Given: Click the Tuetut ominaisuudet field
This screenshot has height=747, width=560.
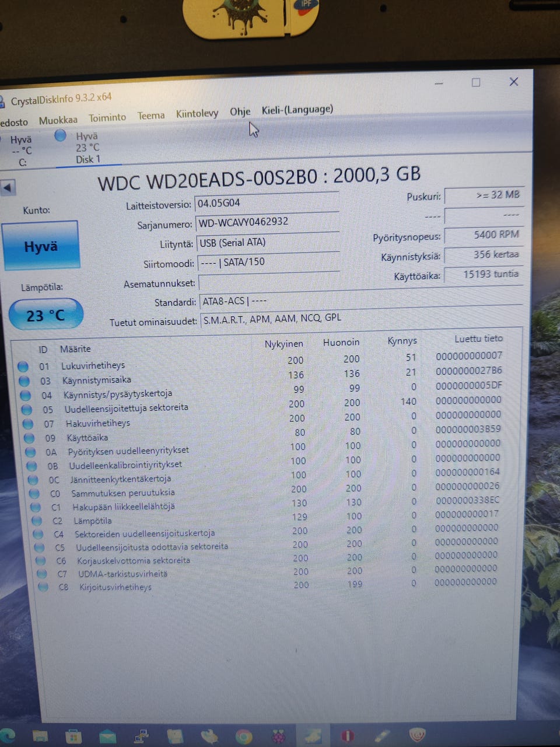Looking at the screenshot, I should [361, 319].
